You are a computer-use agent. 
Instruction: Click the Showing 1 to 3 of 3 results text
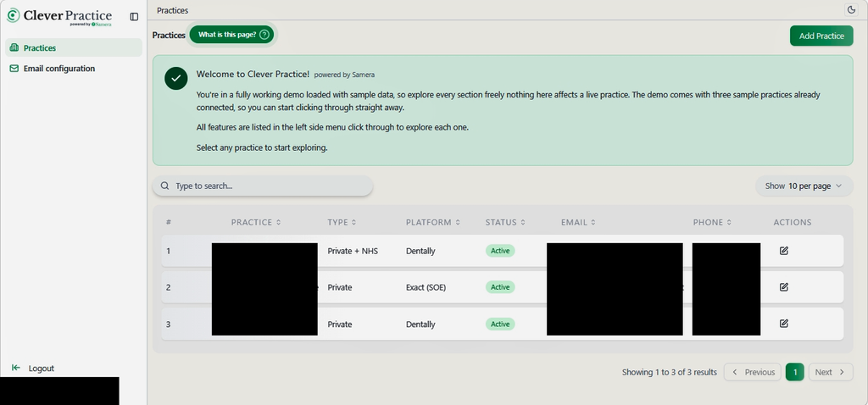coord(670,372)
